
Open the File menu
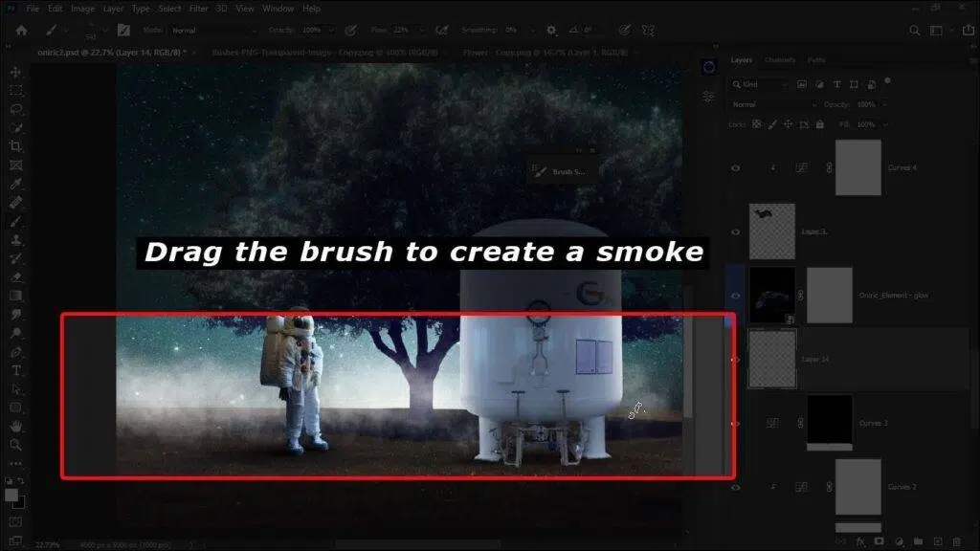33,9
